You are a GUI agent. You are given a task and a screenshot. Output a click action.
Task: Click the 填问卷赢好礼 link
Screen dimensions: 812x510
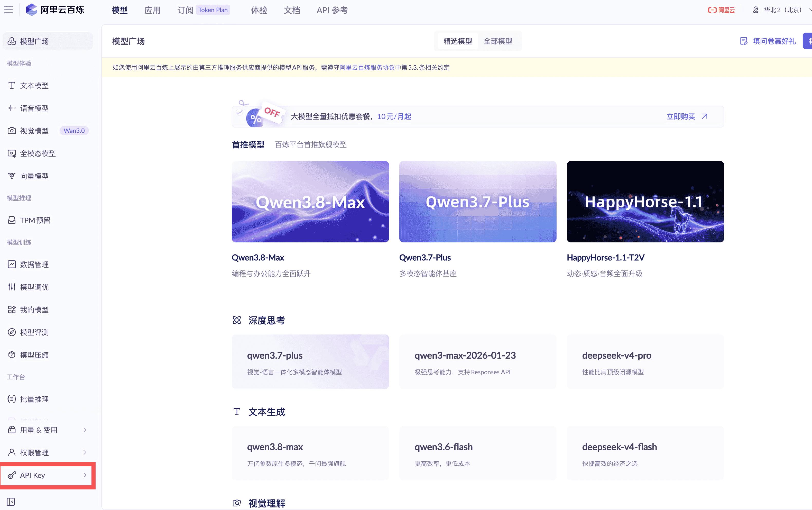click(774, 41)
